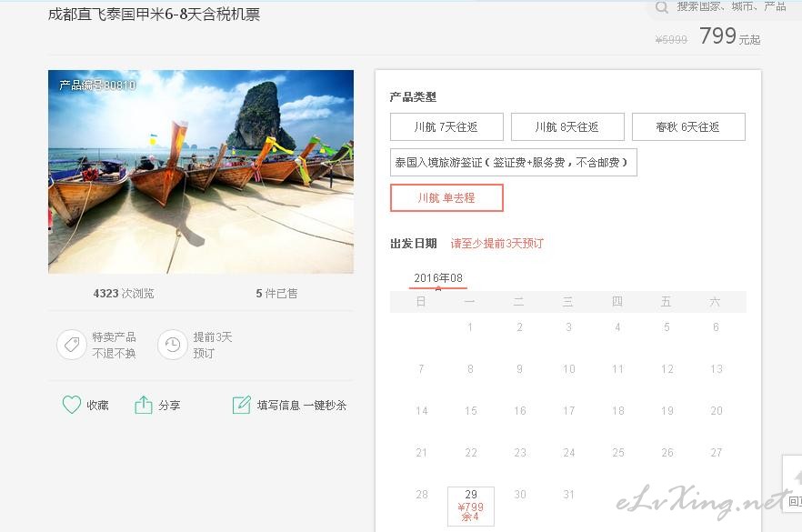The height and width of the screenshot is (532, 802).
Task: Click the fill-in info edit icon
Action: click(x=242, y=405)
